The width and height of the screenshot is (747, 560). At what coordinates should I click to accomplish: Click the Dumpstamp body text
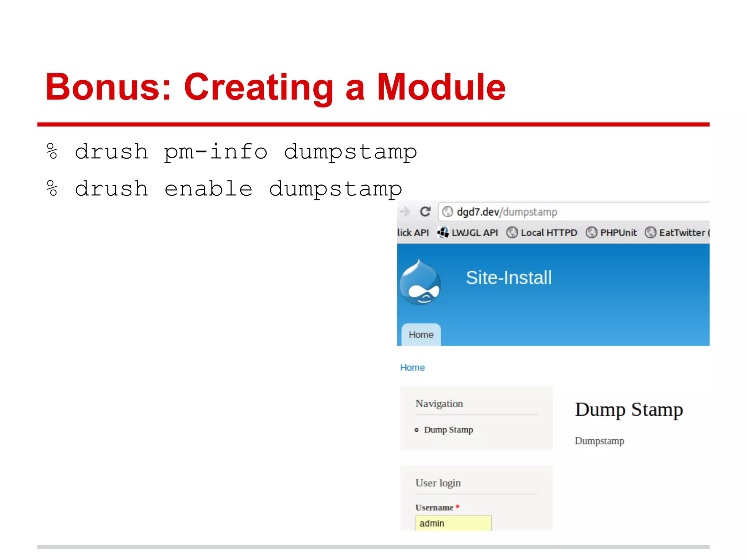pos(600,441)
